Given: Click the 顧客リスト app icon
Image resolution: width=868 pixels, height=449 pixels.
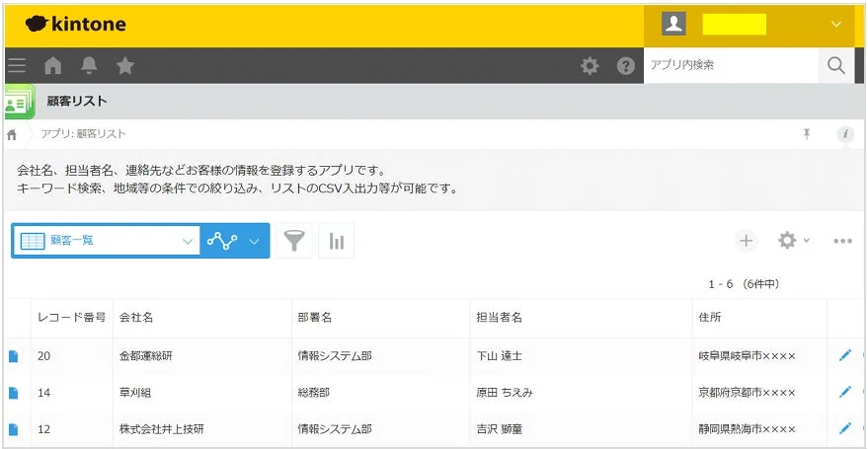Looking at the screenshot, I should tap(20, 102).
